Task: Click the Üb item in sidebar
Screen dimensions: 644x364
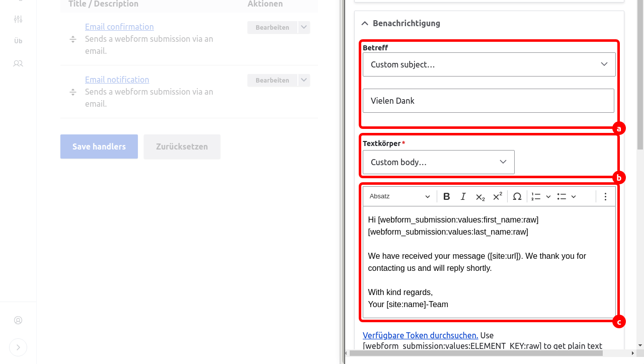Action: pos(18,41)
